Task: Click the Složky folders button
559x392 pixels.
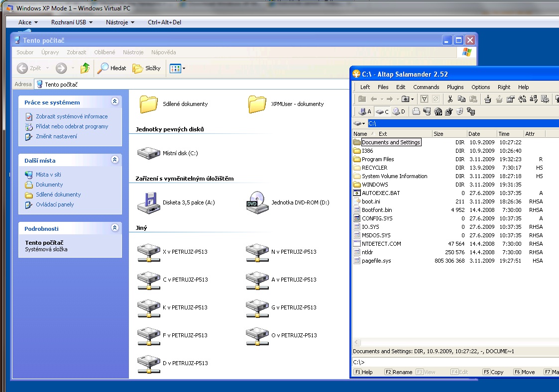Action: 146,68
